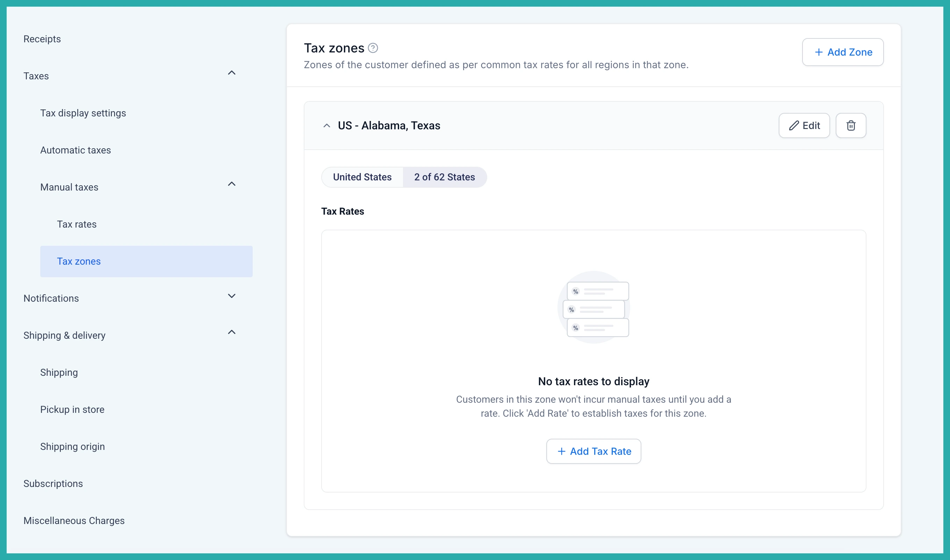Click the empty tax rates illustration

tap(594, 307)
